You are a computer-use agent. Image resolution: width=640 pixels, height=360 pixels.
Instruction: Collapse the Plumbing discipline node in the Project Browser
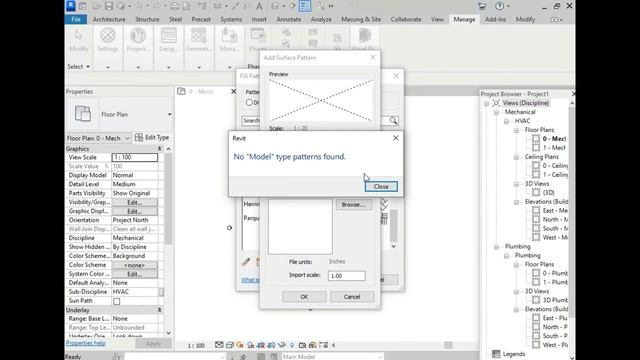point(496,247)
